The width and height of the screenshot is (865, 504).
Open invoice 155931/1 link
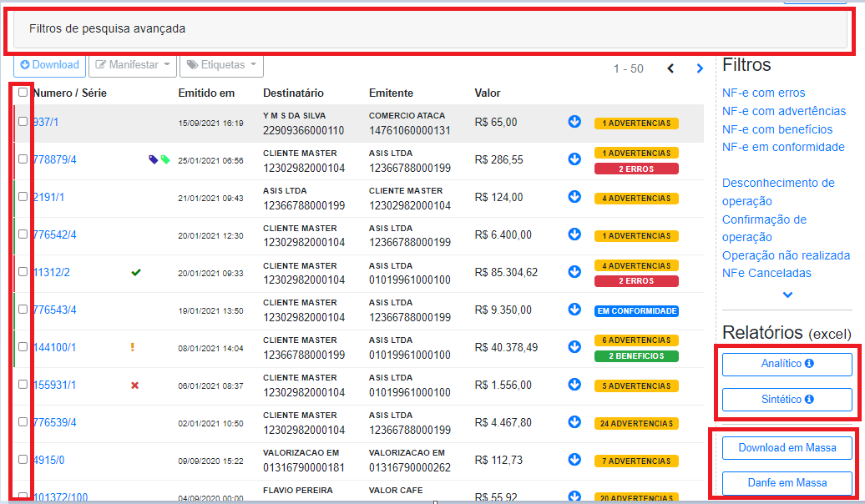click(54, 385)
